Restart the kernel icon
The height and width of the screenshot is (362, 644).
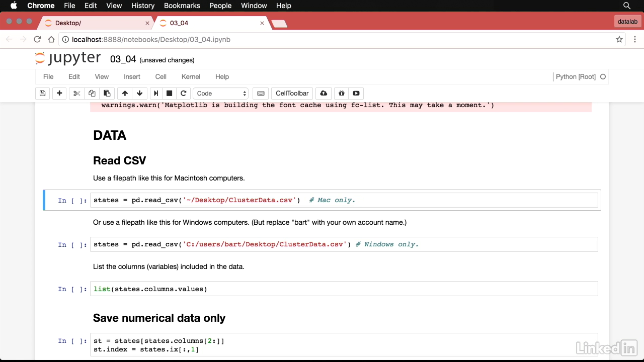pos(184,93)
